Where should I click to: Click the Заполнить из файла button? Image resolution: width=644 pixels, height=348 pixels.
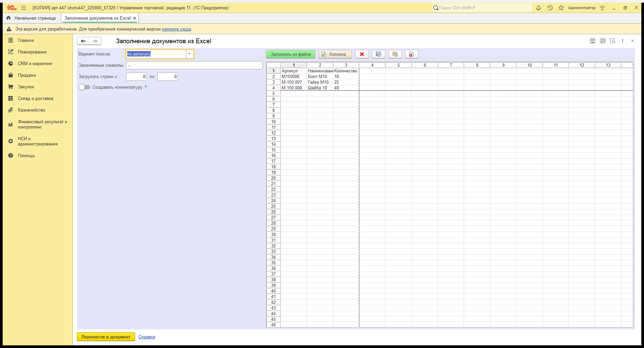pyautogui.click(x=290, y=54)
